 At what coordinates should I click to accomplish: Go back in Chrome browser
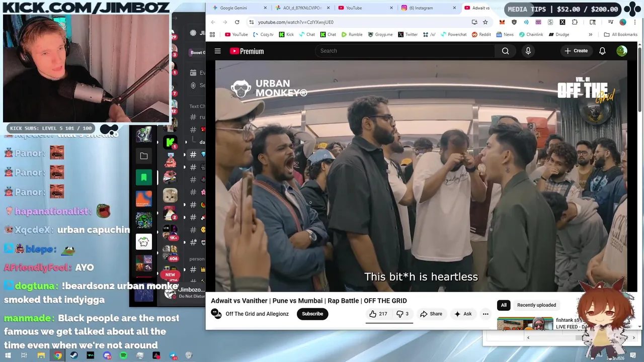click(213, 22)
